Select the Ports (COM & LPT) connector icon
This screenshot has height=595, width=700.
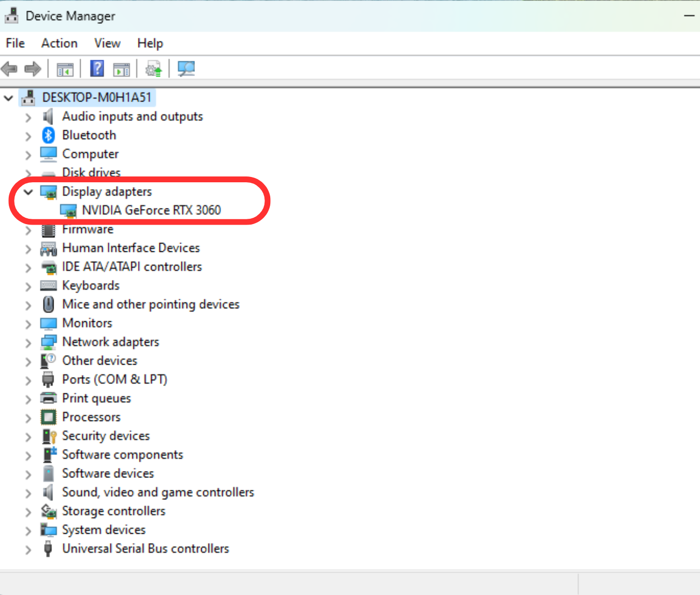click(x=48, y=380)
